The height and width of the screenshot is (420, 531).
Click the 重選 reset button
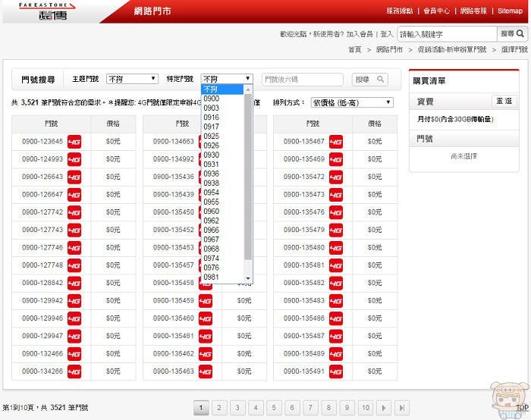pos(504,101)
